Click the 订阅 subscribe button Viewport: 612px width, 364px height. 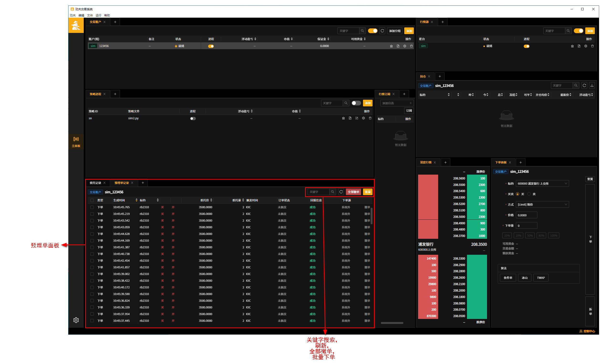pos(409,111)
